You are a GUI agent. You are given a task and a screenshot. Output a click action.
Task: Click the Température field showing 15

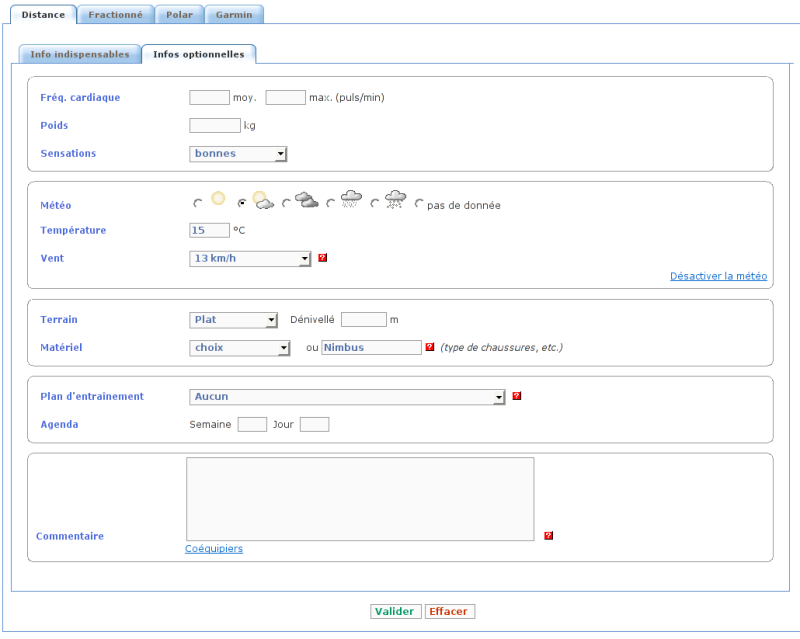pos(209,230)
